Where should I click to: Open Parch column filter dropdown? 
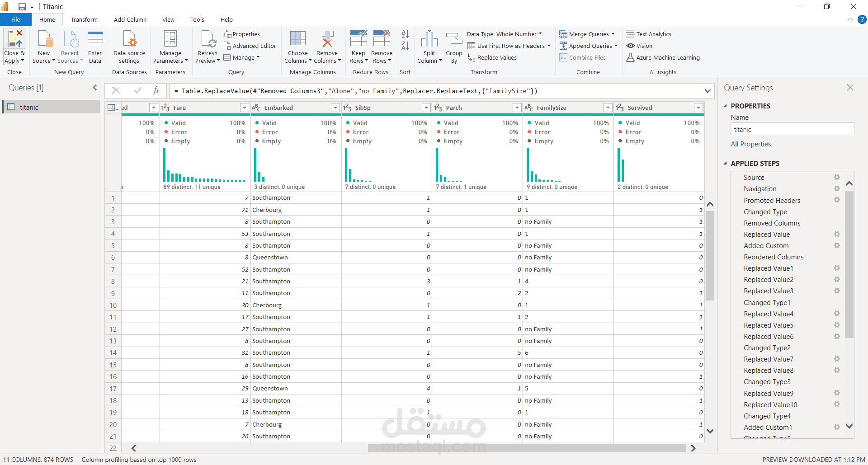click(517, 108)
